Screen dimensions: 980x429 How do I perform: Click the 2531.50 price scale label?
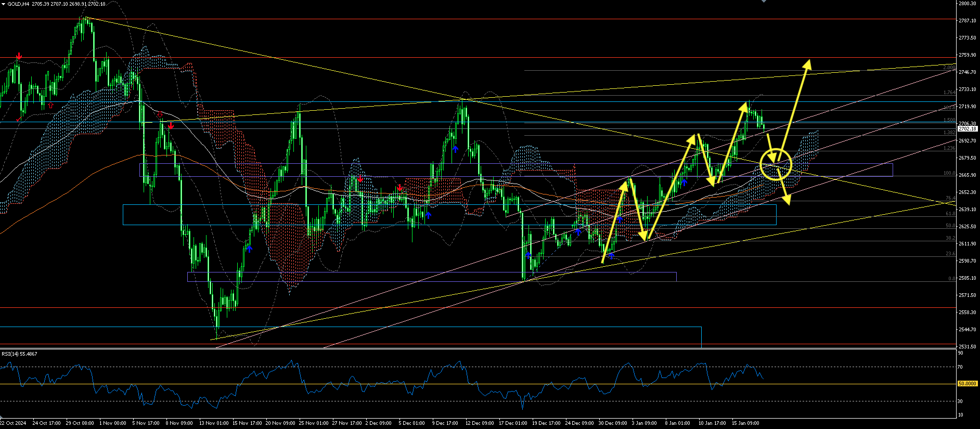pyautogui.click(x=967, y=347)
